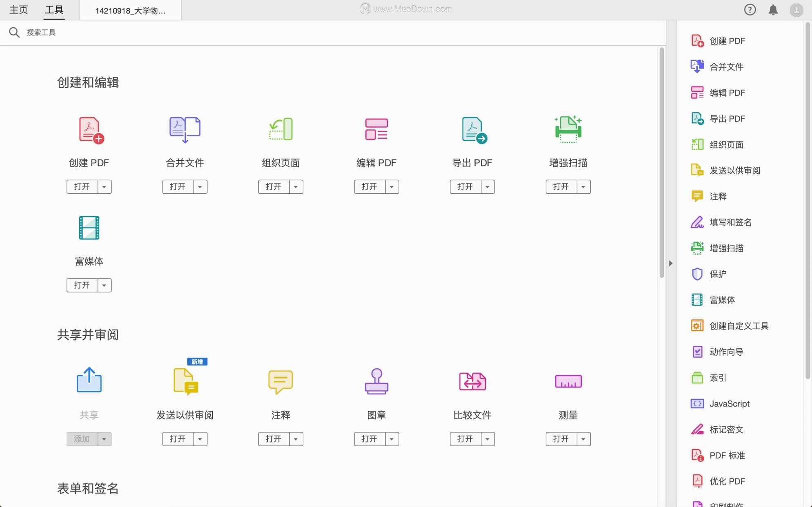Switch to the 14210918_大学物 document tab

(130, 11)
